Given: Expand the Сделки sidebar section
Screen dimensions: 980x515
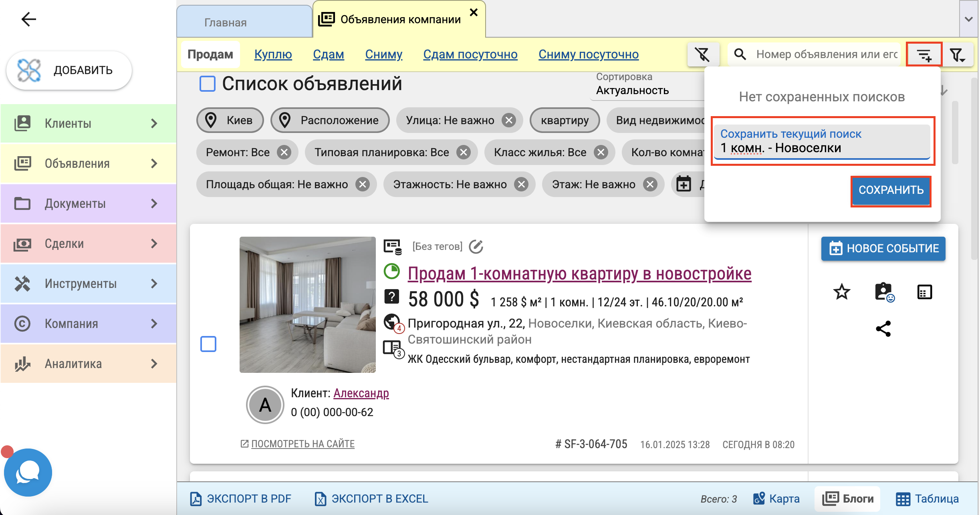Looking at the screenshot, I should 88,243.
